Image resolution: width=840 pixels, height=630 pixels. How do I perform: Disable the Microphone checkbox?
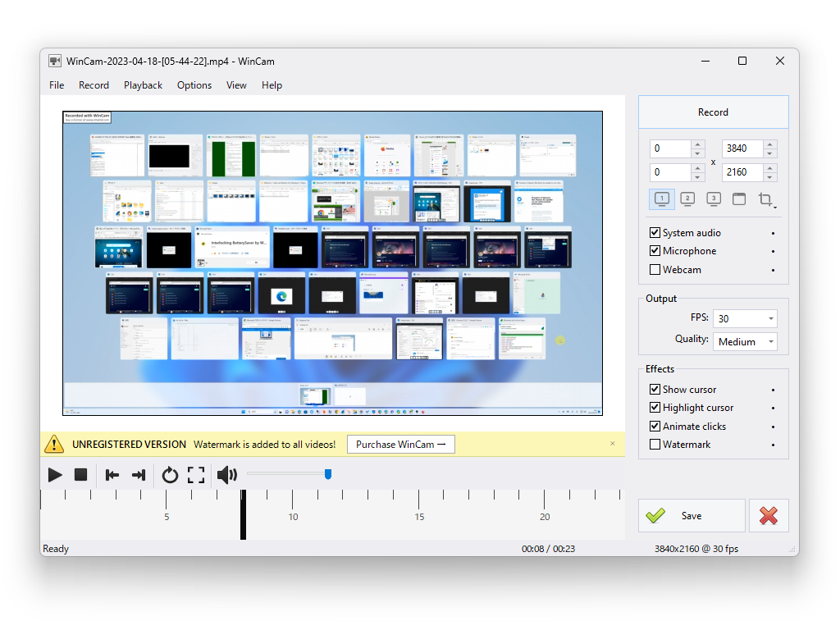point(655,251)
